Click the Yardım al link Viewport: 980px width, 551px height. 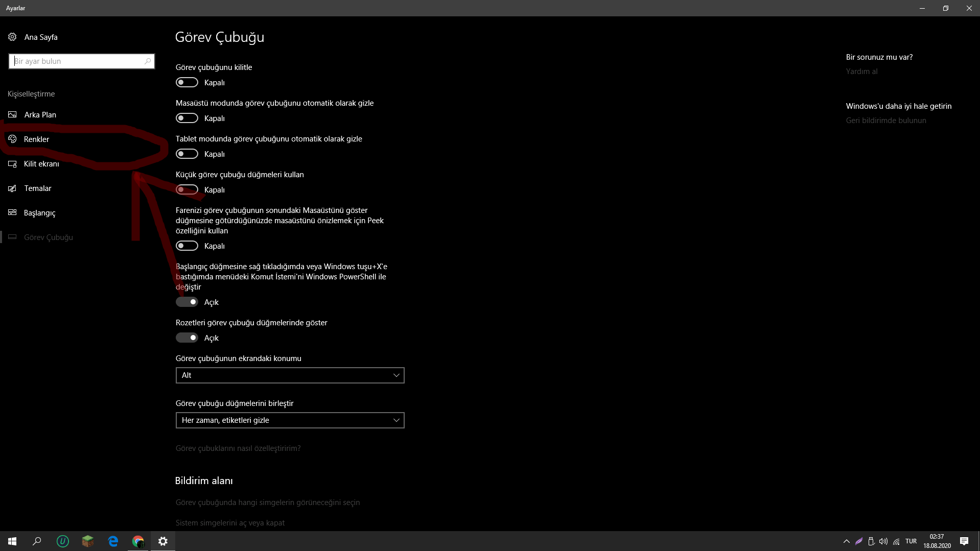click(x=861, y=71)
